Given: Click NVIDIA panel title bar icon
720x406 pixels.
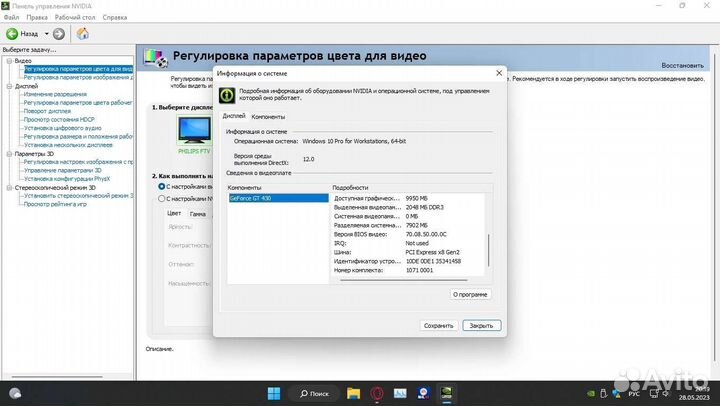Looking at the screenshot, I should coord(5,6).
